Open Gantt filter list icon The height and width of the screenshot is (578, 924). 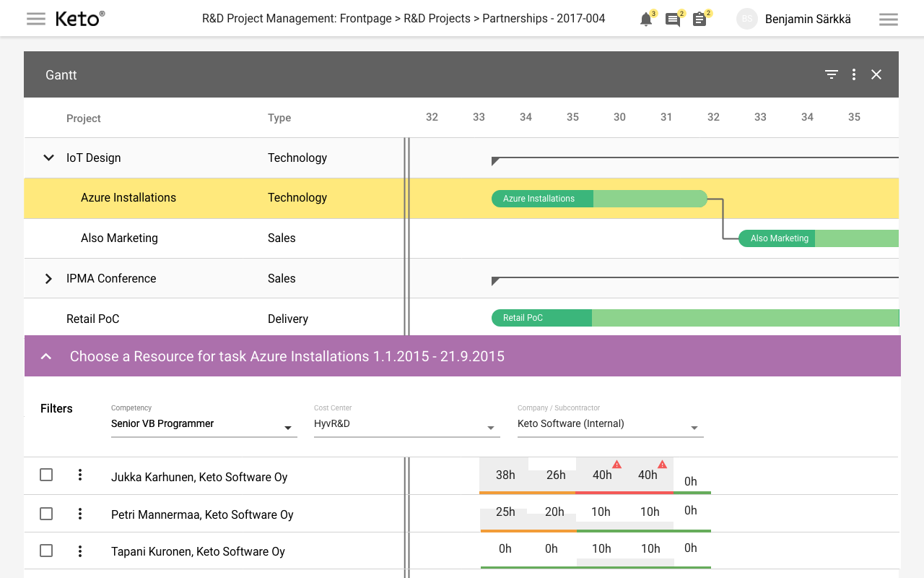pos(832,74)
